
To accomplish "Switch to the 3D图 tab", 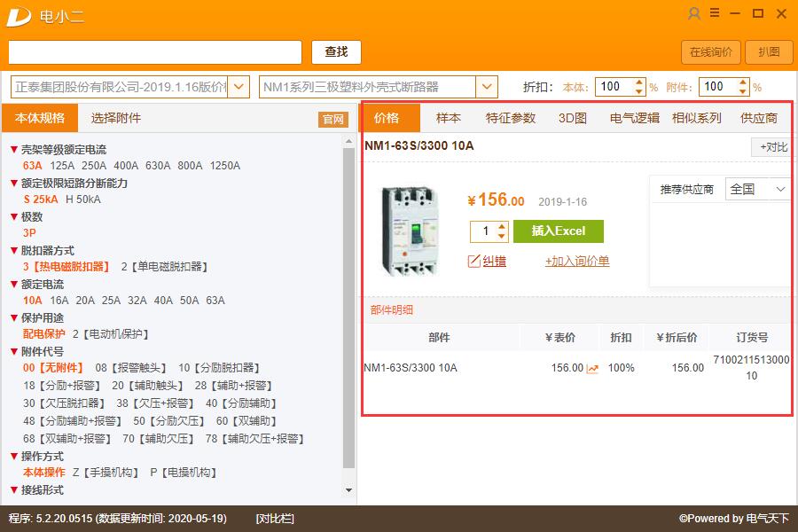I will pyautogui.click(x=572, y=116).
